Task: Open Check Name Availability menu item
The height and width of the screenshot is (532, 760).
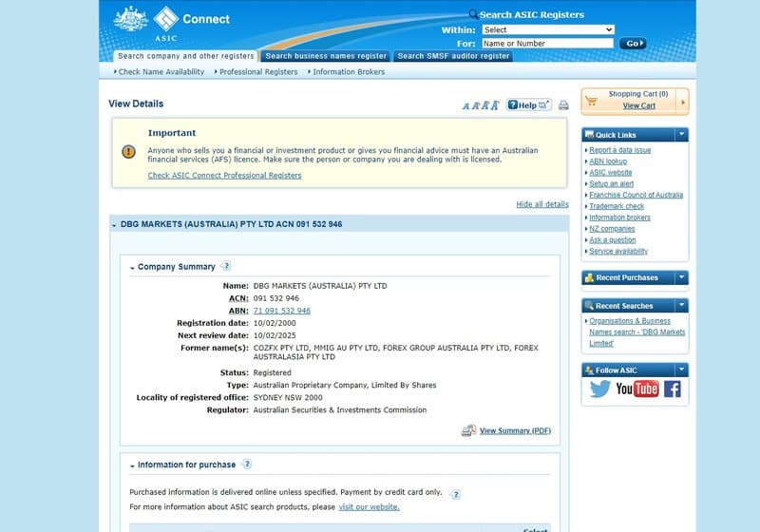Action: tap(161, 71)
